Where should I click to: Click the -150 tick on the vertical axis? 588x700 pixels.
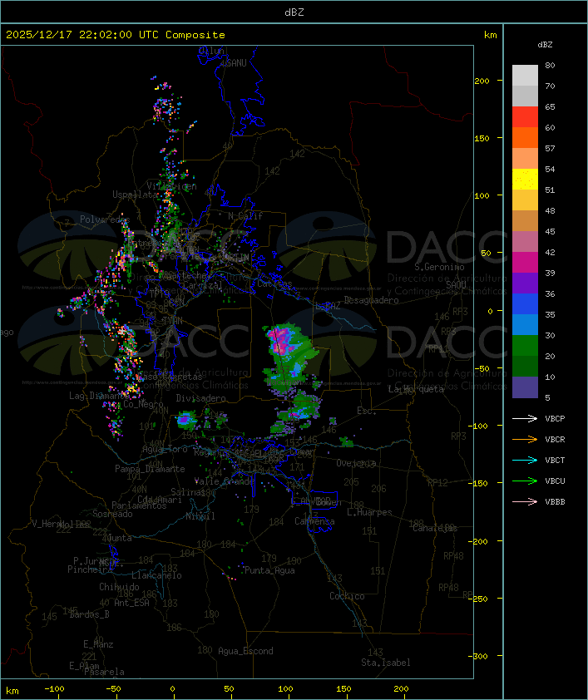tap(480, 484)
